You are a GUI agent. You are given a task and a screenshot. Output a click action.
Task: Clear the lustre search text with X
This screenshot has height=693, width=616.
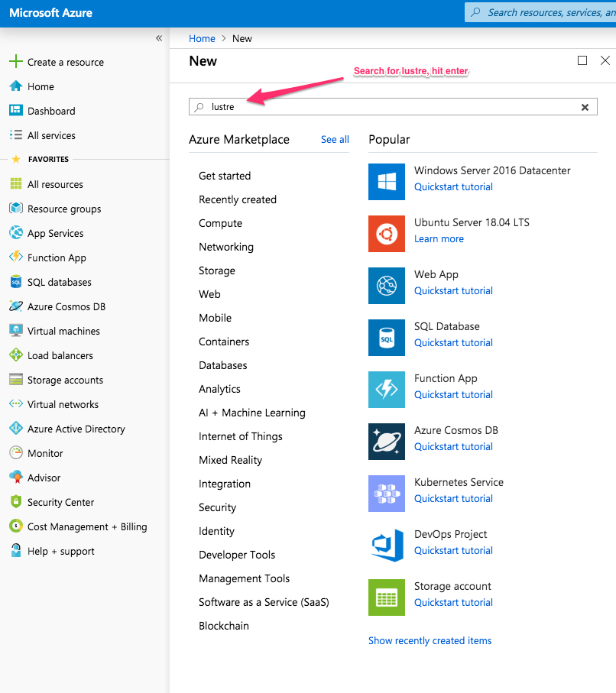tap(585, 107)
